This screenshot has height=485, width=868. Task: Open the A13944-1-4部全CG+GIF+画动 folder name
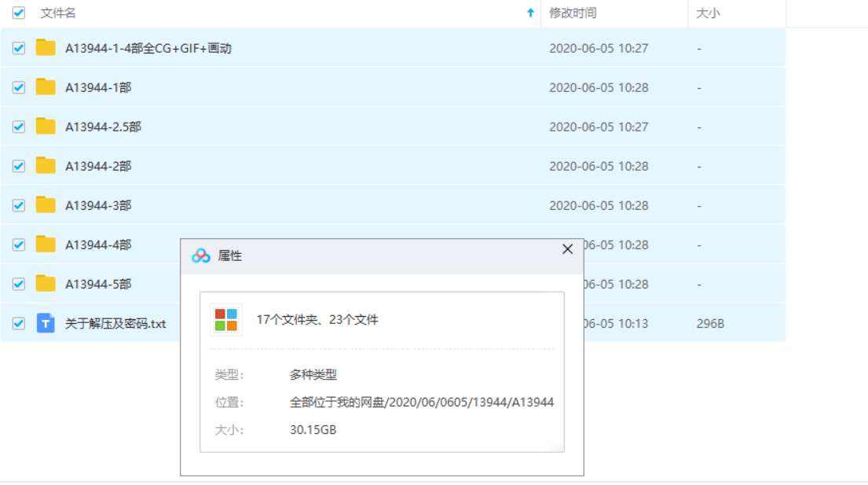(x=148, y=48)
